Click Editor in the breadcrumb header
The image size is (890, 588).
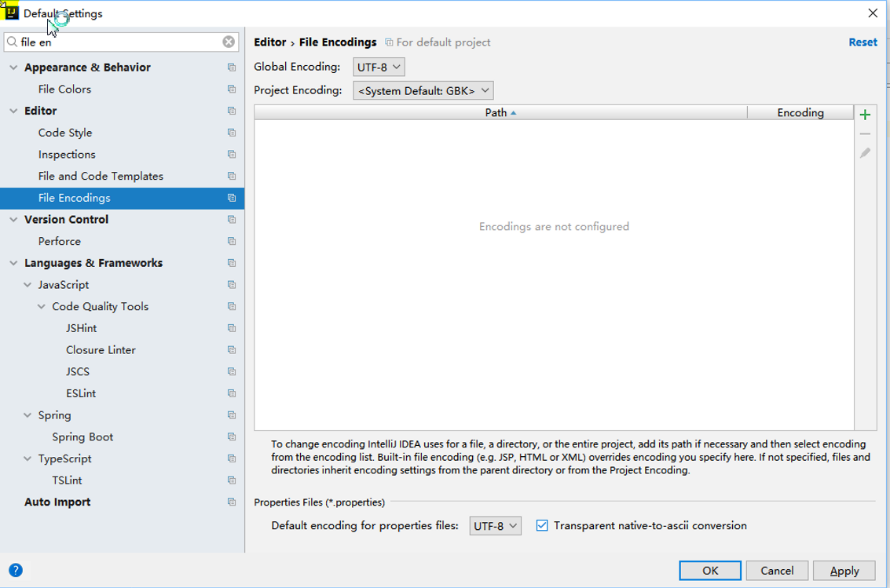coord(270,42)
